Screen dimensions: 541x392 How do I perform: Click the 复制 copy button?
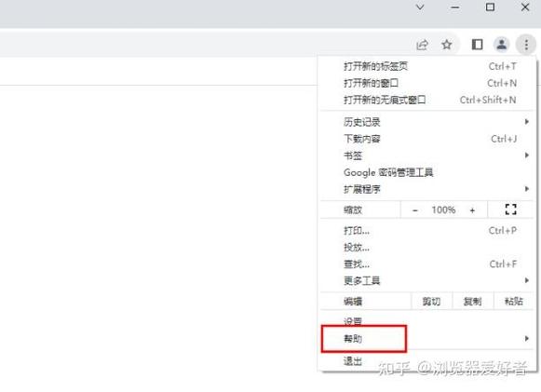473,302
